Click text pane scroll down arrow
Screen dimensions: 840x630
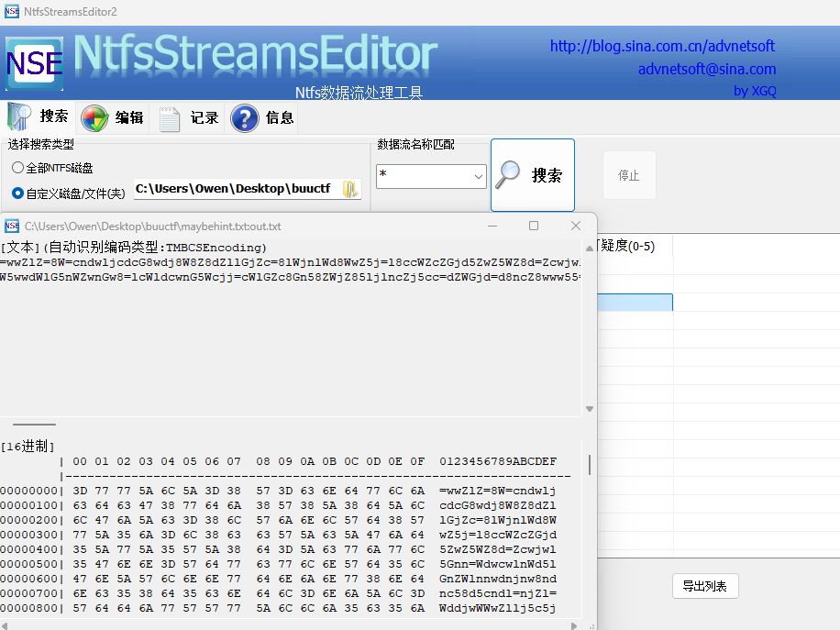tap(590, 409)
